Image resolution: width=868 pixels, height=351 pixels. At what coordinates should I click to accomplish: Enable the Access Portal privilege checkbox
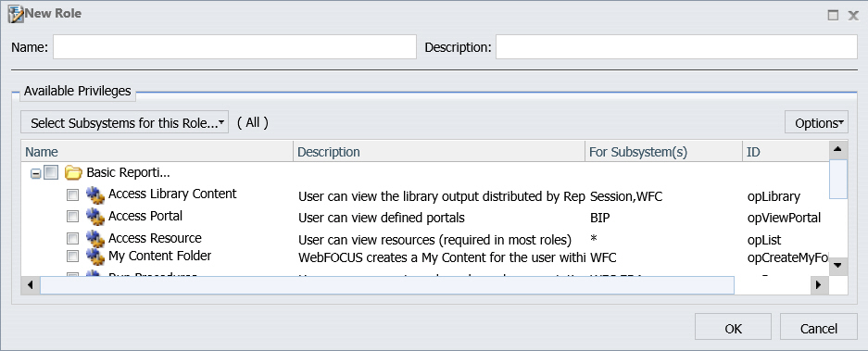(72, 217)
